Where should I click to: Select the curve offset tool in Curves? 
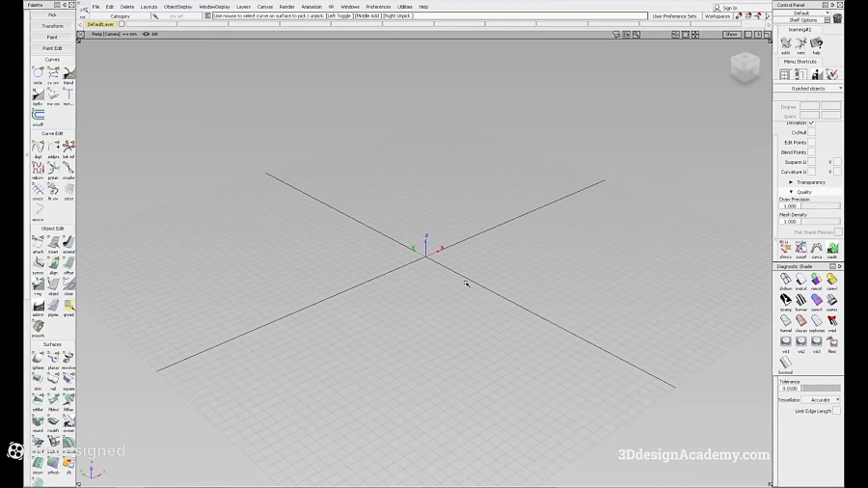point(38,115)
